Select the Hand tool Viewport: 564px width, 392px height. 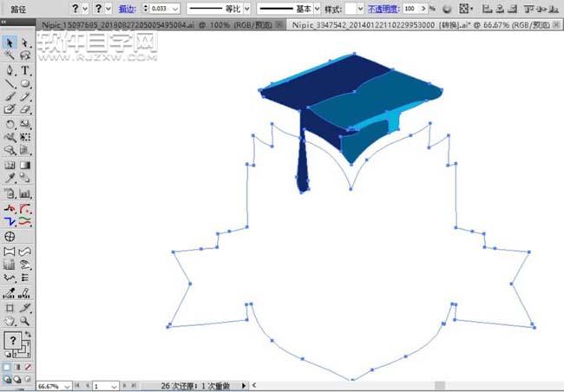(x=10, y=321)
